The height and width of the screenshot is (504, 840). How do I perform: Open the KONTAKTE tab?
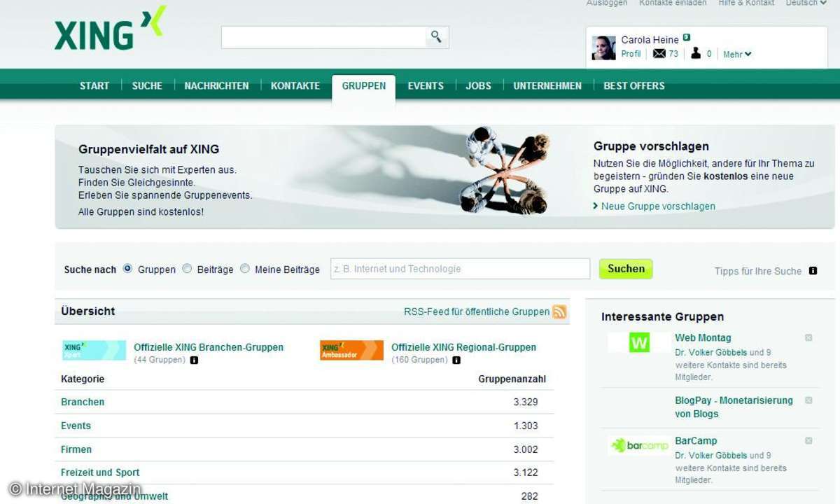coord(295,86)
